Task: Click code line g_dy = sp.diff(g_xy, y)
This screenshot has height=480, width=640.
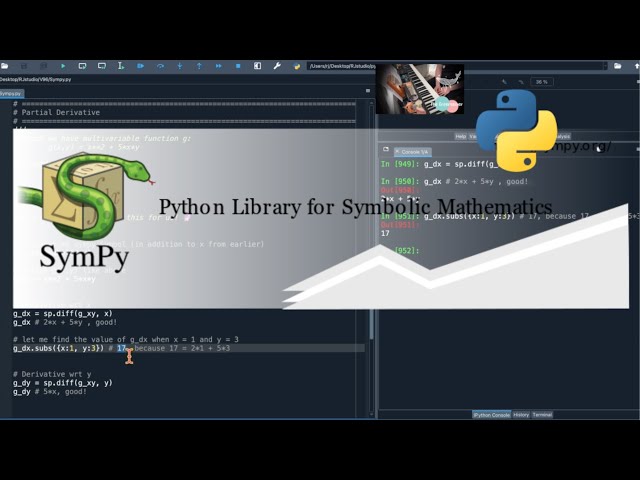Action: 62,383
